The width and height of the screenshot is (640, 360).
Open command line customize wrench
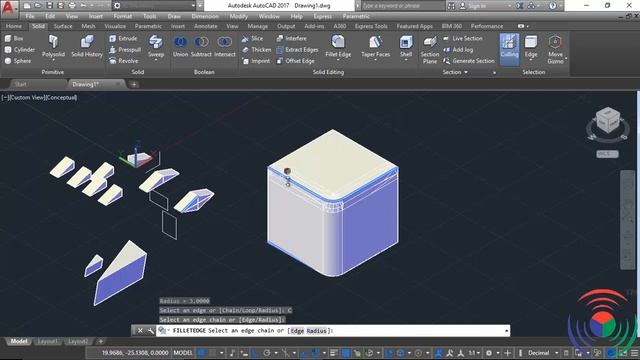[x=150, y=331]
